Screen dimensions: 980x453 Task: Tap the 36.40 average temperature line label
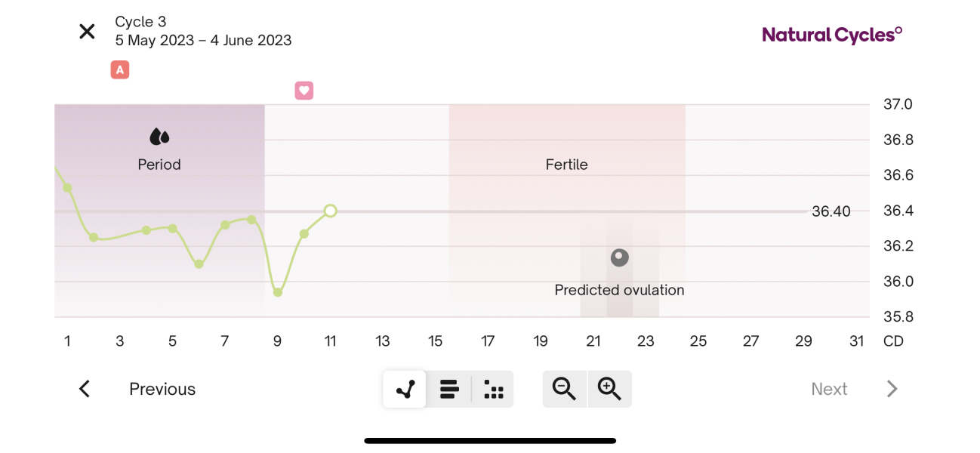831,211
